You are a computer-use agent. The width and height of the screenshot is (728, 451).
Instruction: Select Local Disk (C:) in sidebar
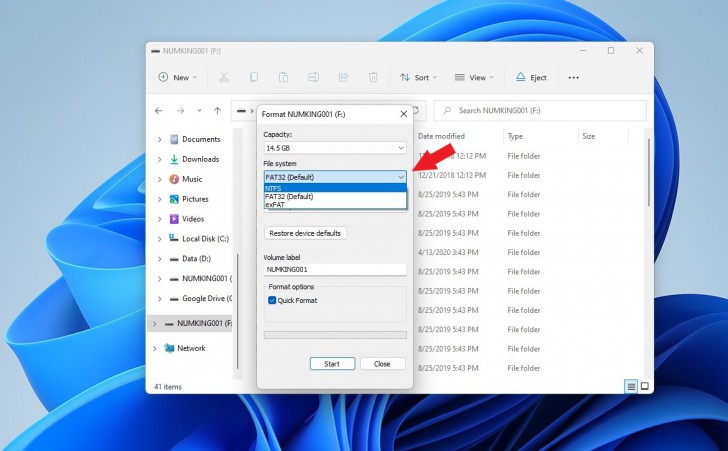[x=205, y=239]
